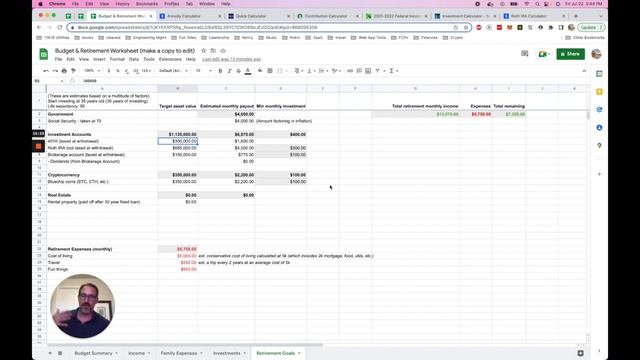
Task: Open Contacts in side panel
Action: tap(599, 128)
